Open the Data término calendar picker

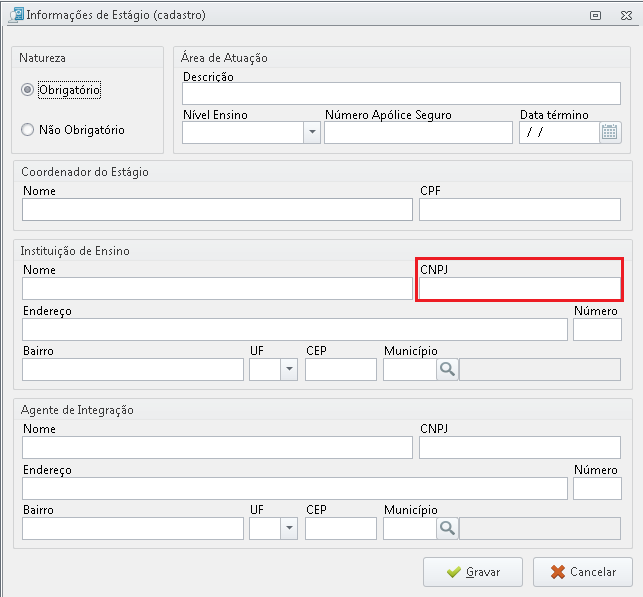click(610, 132)
